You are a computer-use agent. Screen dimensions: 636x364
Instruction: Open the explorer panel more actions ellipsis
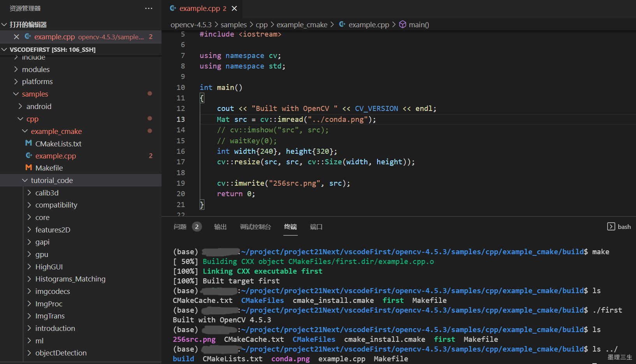pyautogui.click(x=149, y=8)
